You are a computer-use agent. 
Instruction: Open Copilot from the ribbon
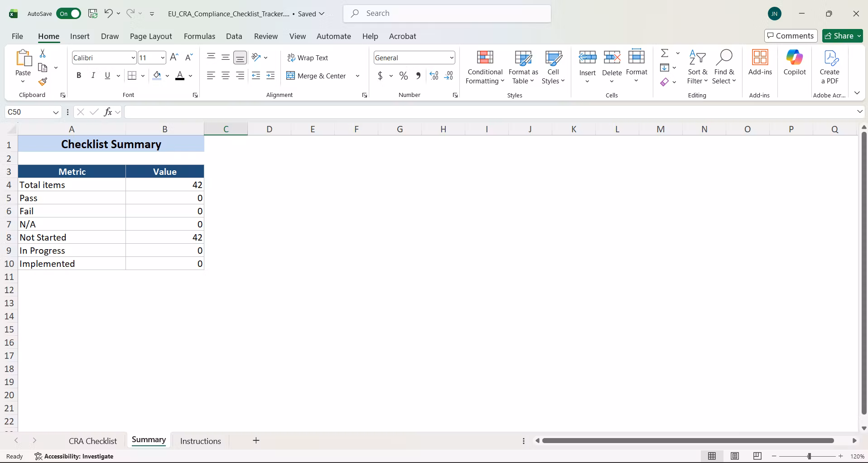tap(795, 63)
